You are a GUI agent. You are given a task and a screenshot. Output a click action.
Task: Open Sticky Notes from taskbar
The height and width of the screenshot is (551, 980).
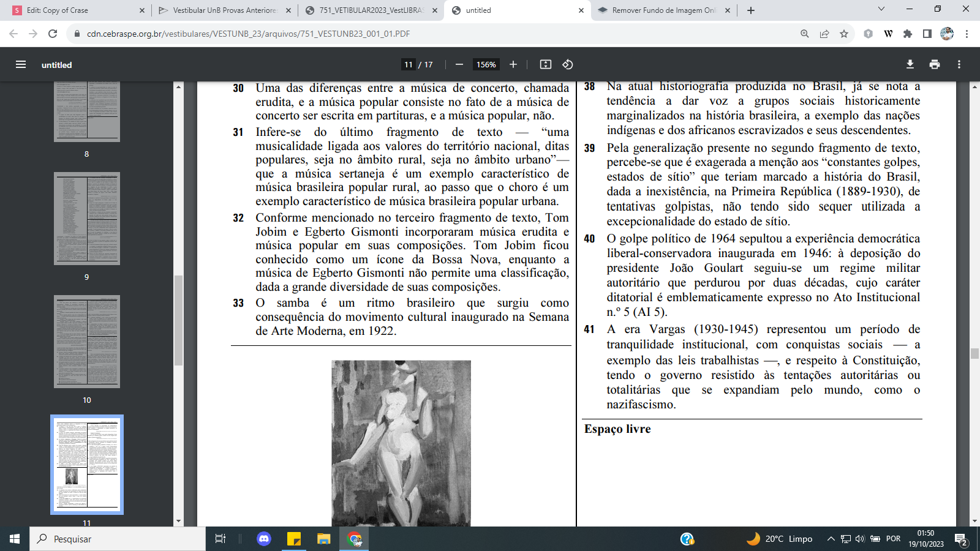point(294,539)
